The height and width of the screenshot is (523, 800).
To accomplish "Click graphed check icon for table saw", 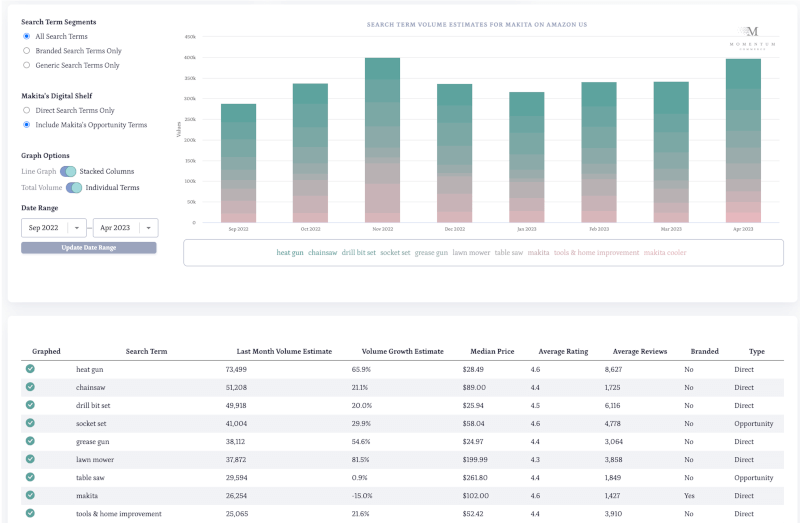I will pyautogui.click(x=30, y=477).
